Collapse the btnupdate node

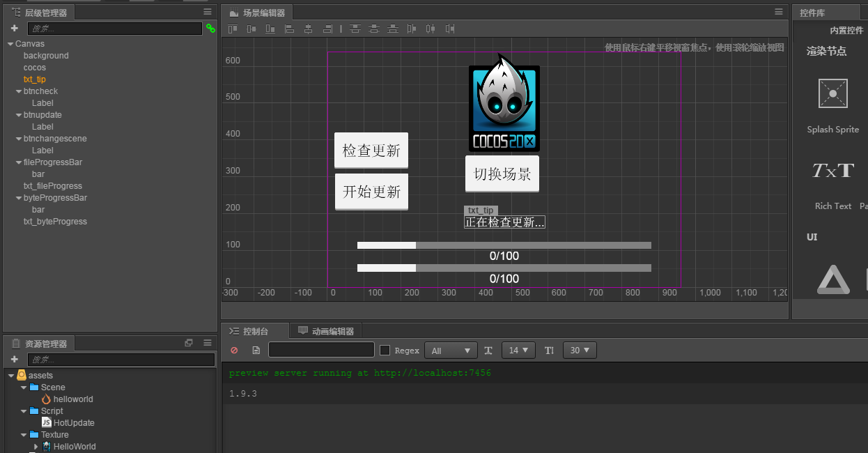click(x=19, y=115)
